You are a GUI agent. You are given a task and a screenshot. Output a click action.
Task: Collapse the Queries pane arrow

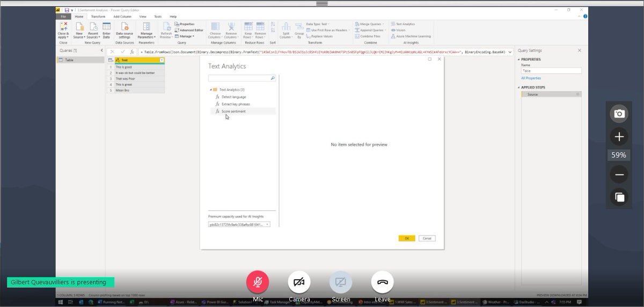[102, 50]
